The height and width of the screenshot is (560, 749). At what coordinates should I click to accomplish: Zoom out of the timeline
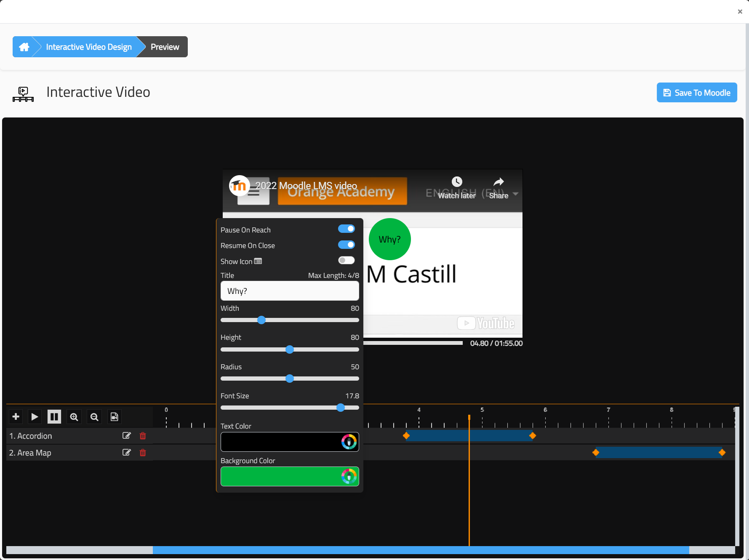tap(94, 416)
